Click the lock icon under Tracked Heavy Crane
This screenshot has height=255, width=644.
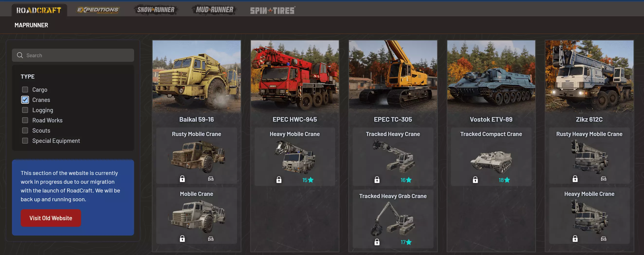377,180
